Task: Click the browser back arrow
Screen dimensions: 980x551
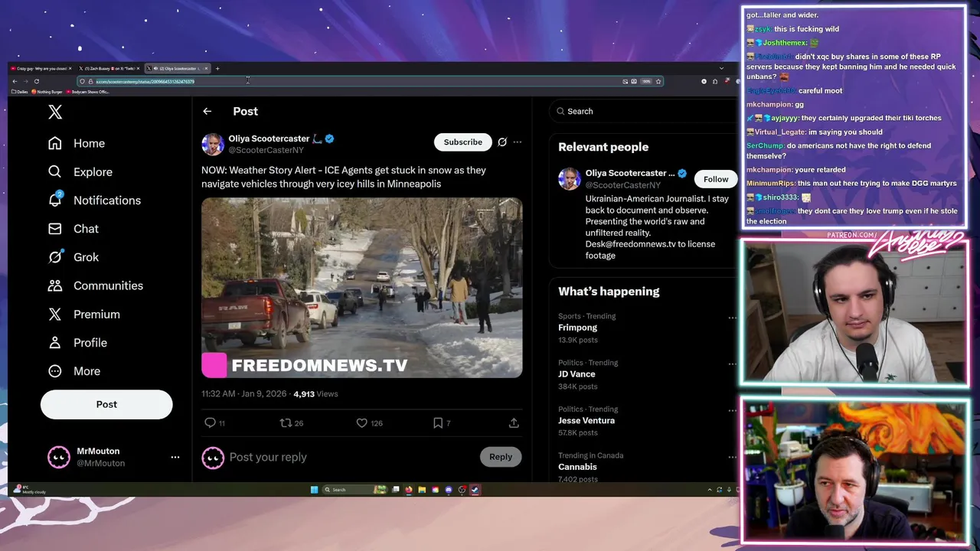Action: 15,81
